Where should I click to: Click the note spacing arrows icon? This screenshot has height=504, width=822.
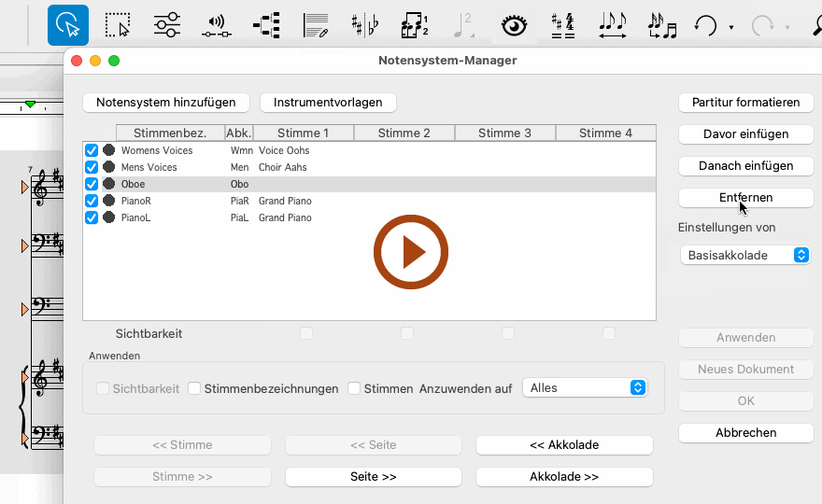pos(613,25)
